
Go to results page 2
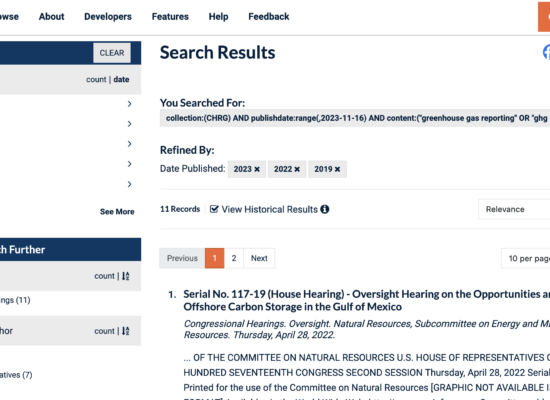234,258
